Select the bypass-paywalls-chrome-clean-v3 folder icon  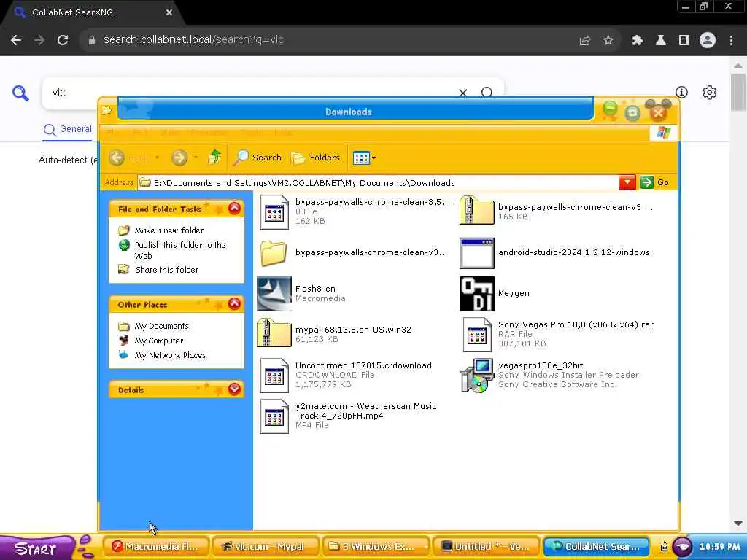pos(274,253)
